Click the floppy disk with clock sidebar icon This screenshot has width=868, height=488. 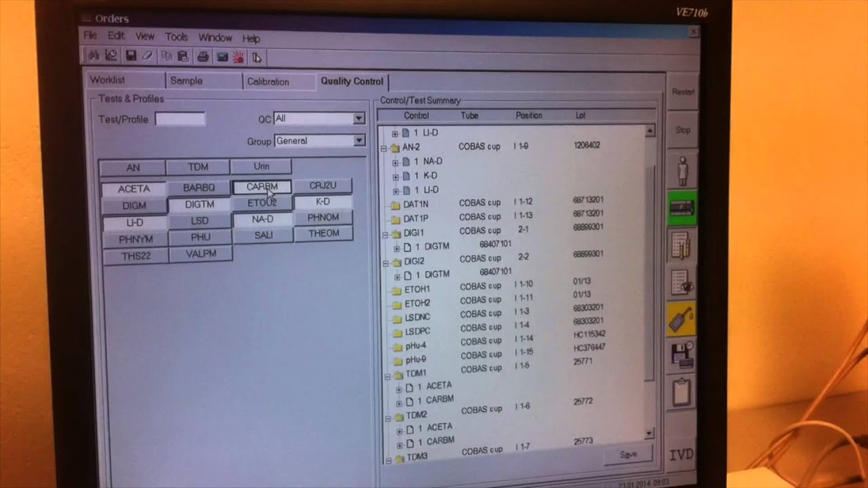click(681, 354)
